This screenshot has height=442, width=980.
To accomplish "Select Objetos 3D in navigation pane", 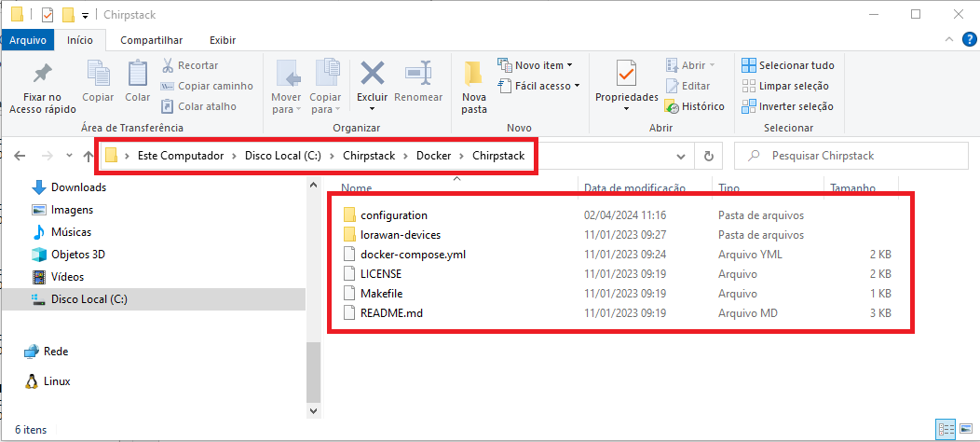I will [x=68, y=255].
